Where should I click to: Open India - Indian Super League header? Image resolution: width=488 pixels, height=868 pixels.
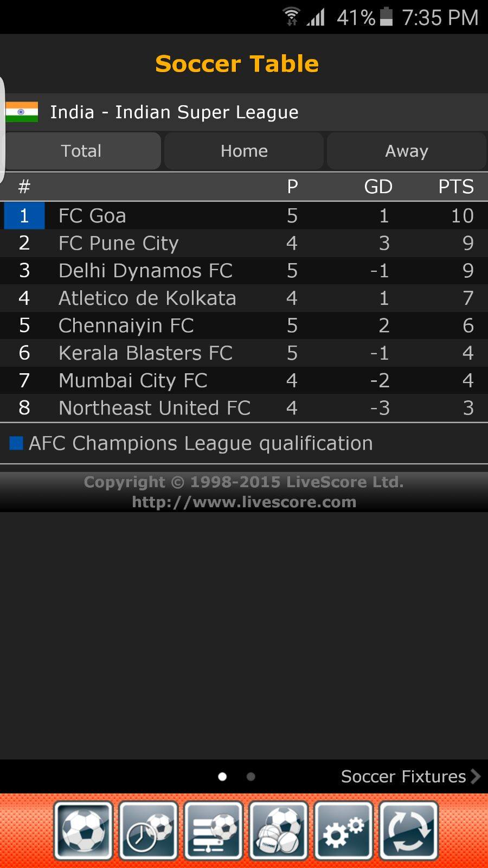click(x=244, y=112)
